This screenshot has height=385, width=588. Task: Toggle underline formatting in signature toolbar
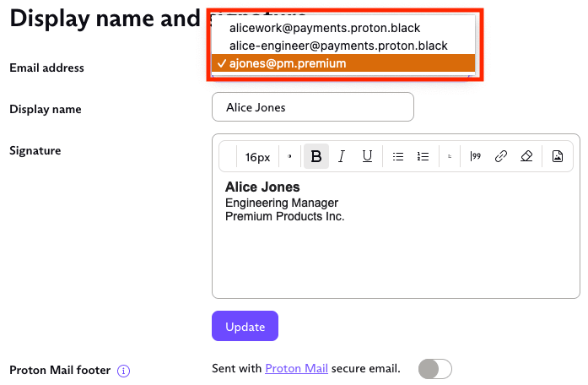click(367, 156)
